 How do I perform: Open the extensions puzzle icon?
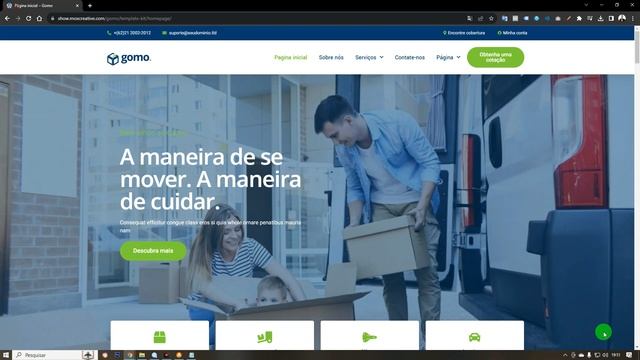(579, 18)
